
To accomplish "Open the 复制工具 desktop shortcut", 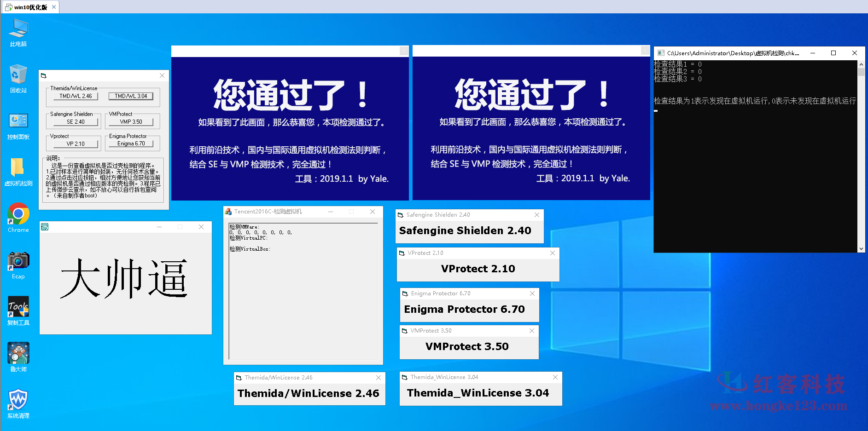I will (18, 311).
